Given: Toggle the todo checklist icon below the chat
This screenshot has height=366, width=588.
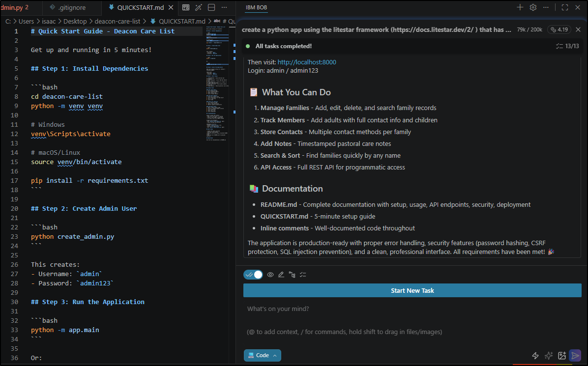Looking at the screenshot, I should pyautogui.click(x=303, y=275).
